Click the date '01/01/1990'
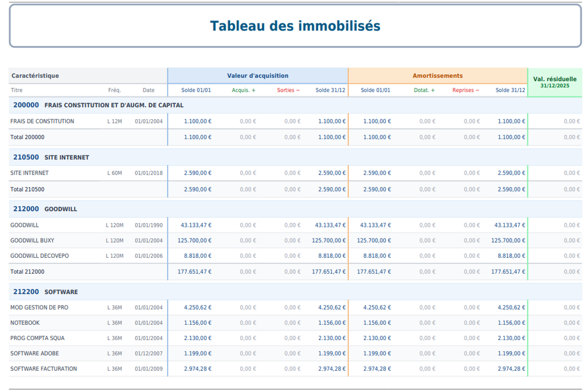Viewport: 588px width, 390px height. pos(149,225)
